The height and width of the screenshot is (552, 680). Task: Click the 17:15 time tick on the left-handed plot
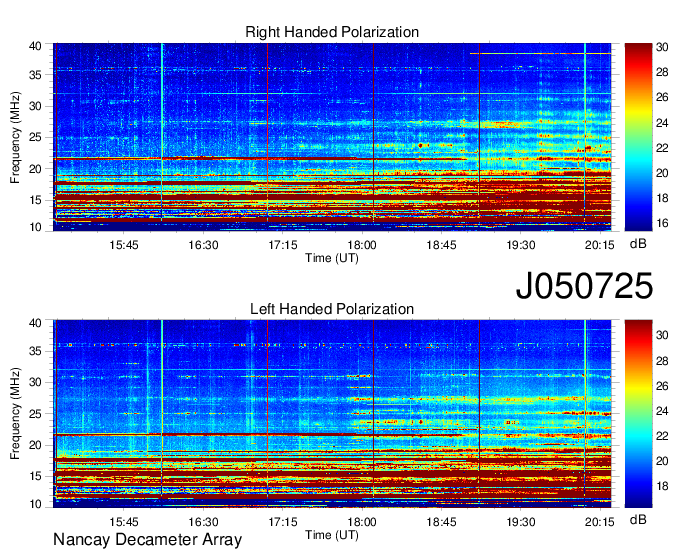tap(283, 522)
